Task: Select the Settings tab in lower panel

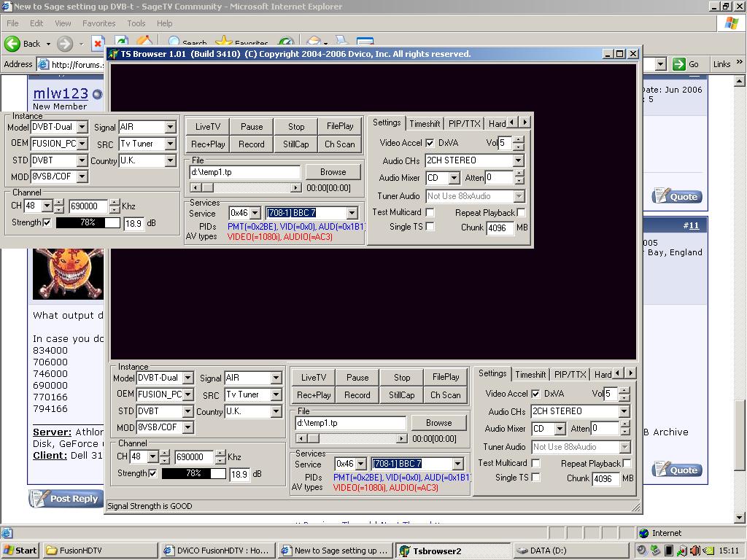Action: point(492,374)
